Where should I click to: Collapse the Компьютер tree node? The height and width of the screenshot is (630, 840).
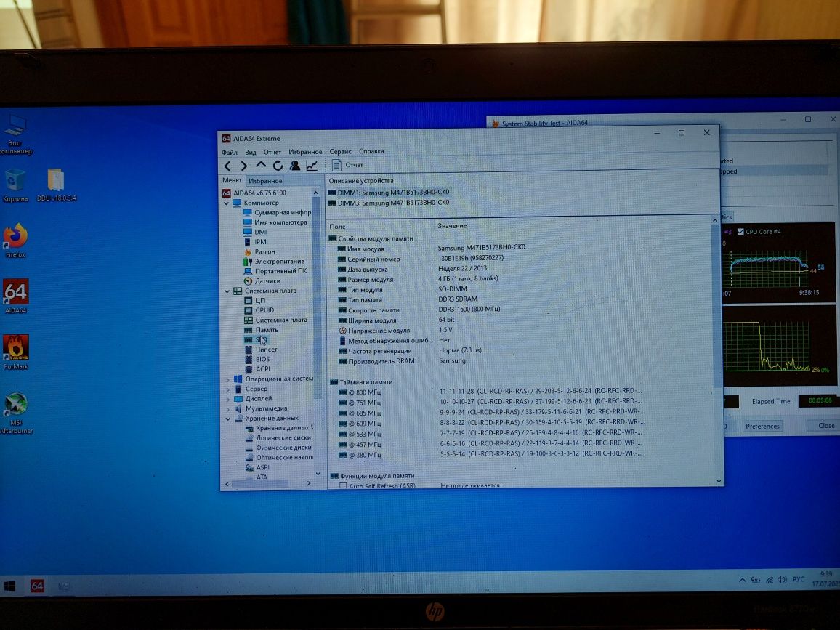227,203
